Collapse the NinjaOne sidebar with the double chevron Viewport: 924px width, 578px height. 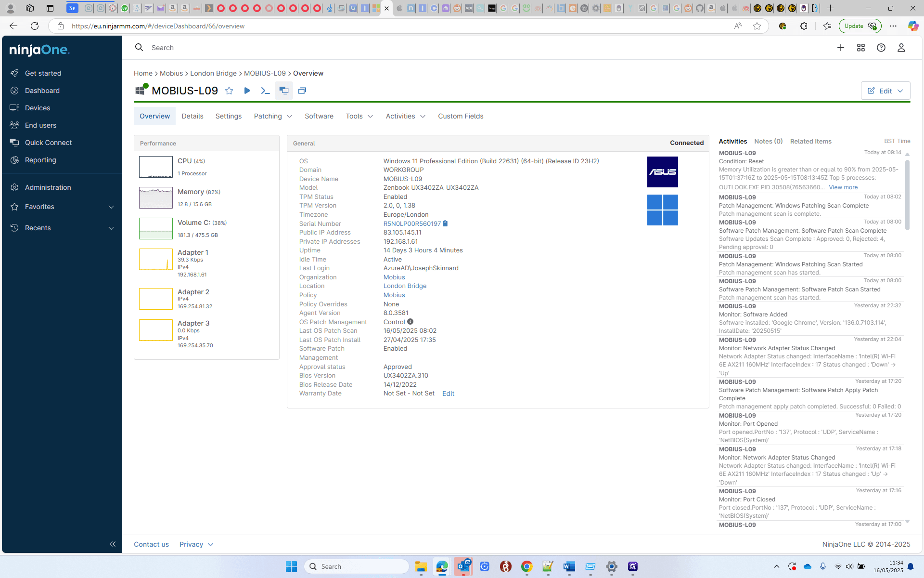(x=113, y=544)
